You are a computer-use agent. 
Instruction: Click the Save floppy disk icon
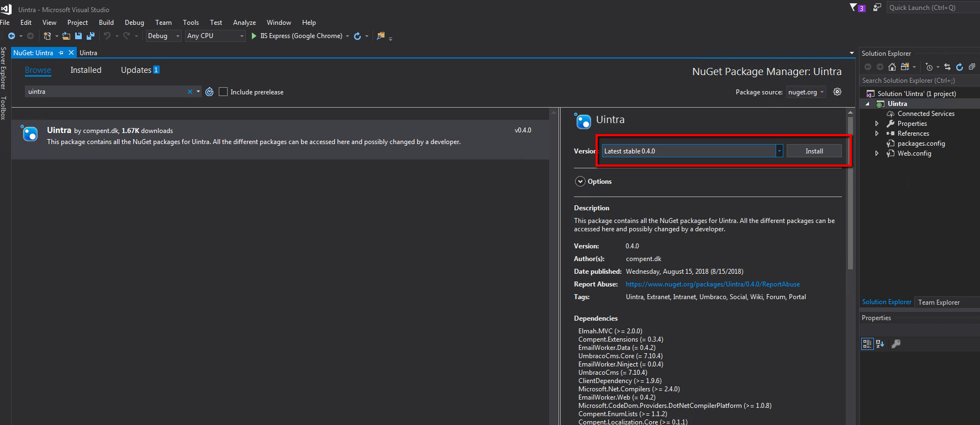coord(78,36)
